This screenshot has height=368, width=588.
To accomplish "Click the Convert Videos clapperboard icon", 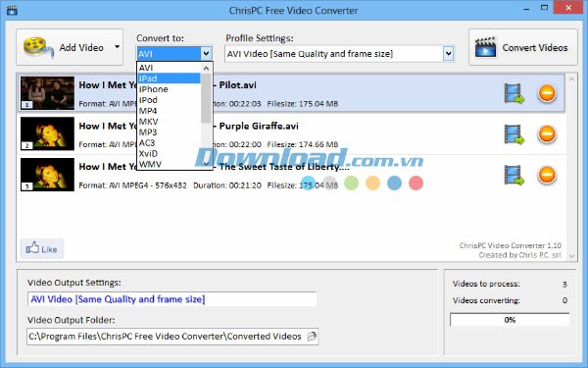I will click(x=485, y=47).
